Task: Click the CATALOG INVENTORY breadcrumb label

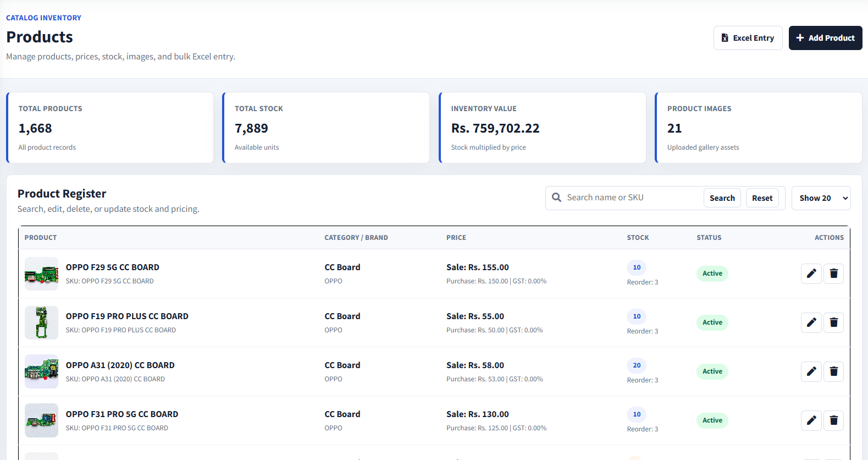Action: pos(43,18)
